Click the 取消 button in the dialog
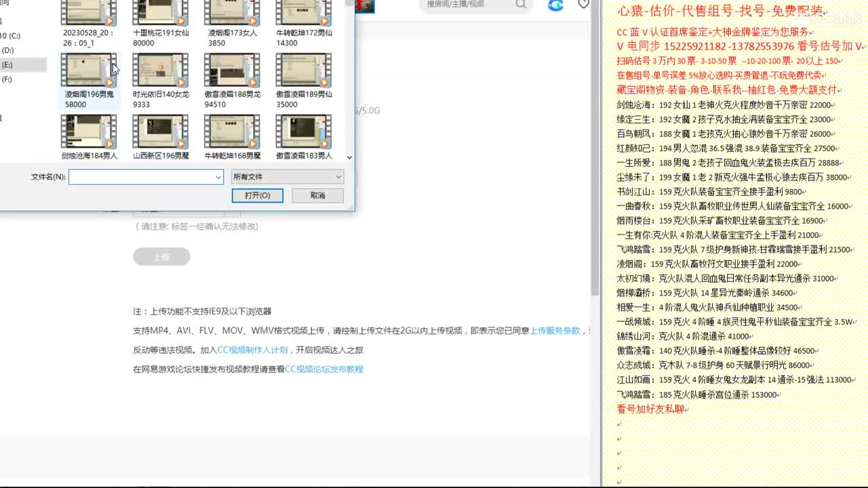Viewport: 868px width, 488px height. point(317,195)
